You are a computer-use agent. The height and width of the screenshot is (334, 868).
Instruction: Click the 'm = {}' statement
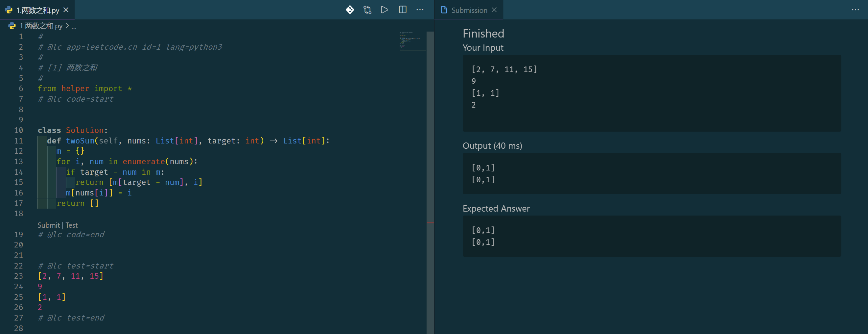point(70,151)
